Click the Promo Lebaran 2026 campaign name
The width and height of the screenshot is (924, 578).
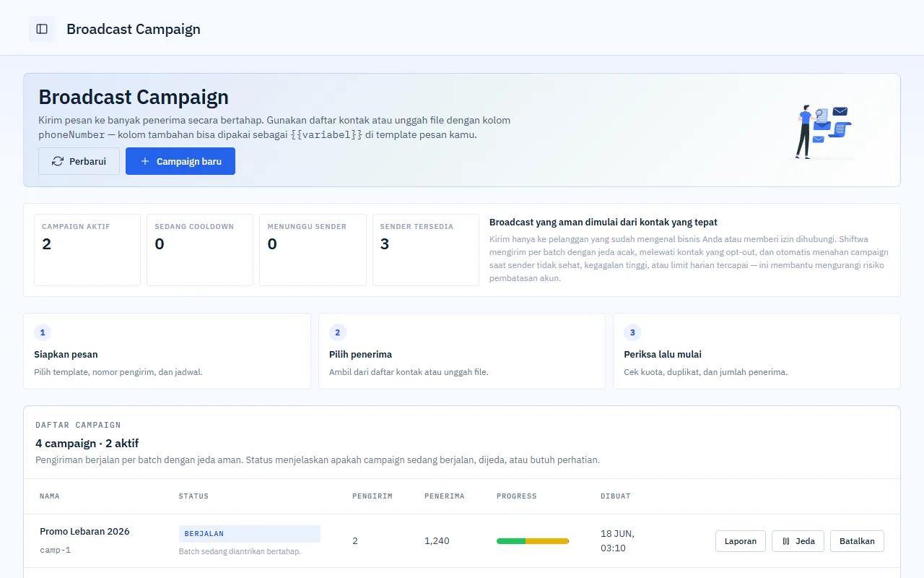(84, 531)
